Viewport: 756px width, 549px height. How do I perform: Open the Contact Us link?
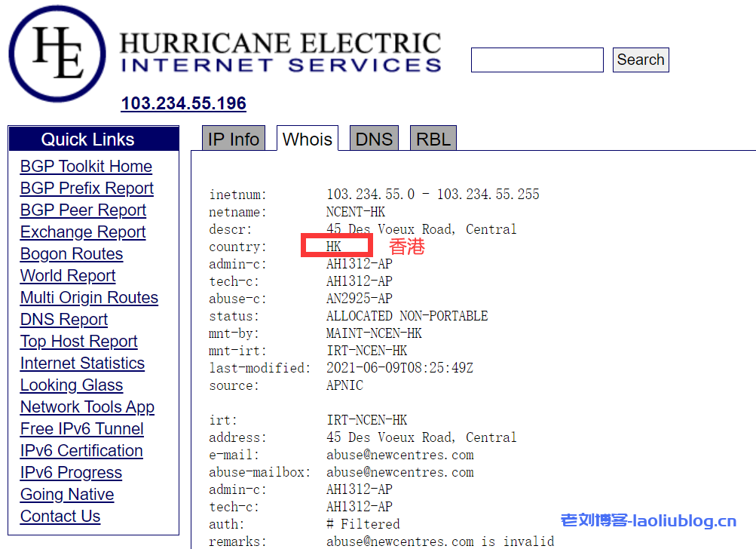click(x=60, y=517)
